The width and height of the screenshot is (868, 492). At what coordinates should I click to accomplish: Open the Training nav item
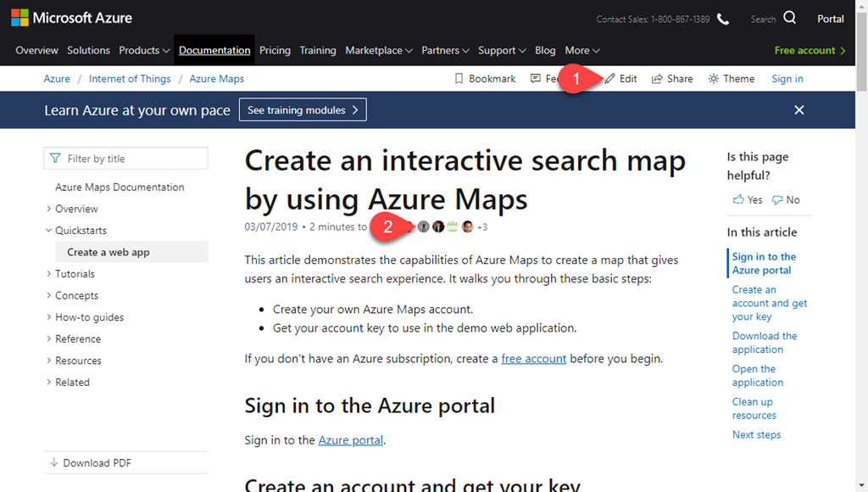coord(318,50)
